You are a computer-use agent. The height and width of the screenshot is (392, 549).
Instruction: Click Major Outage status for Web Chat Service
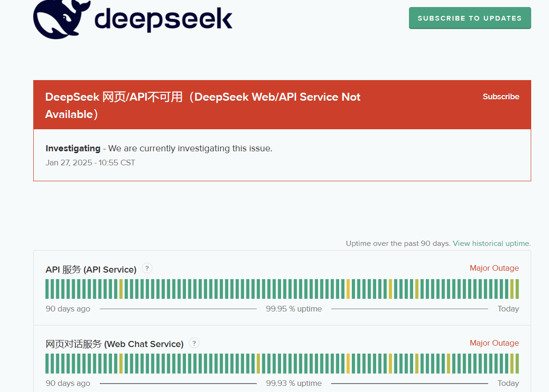(x=494, y=343)
